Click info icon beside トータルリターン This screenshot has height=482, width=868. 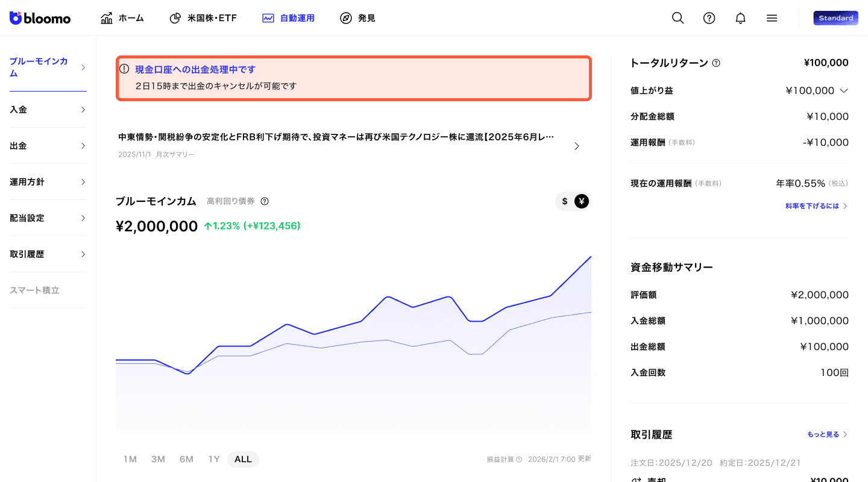point(716,63)
